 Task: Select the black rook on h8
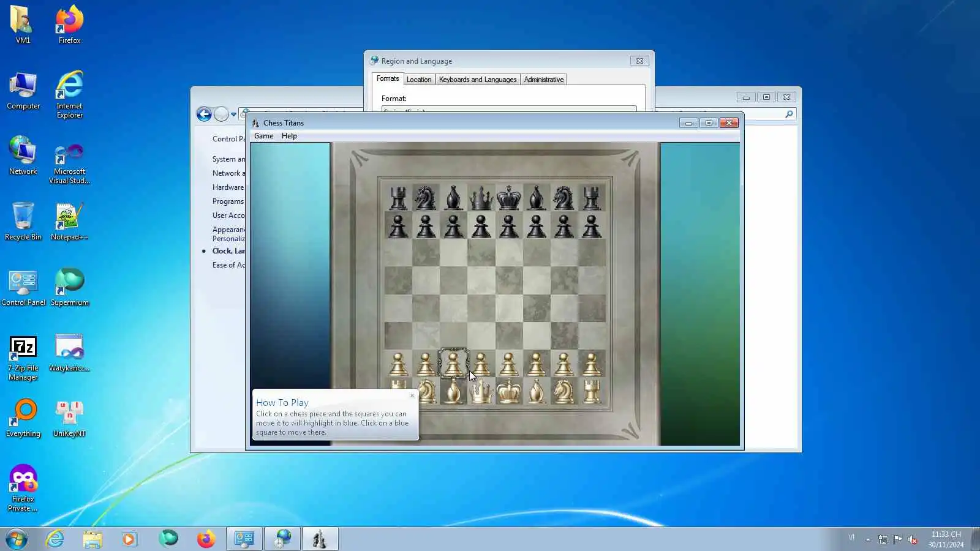[x=592, y=198]
